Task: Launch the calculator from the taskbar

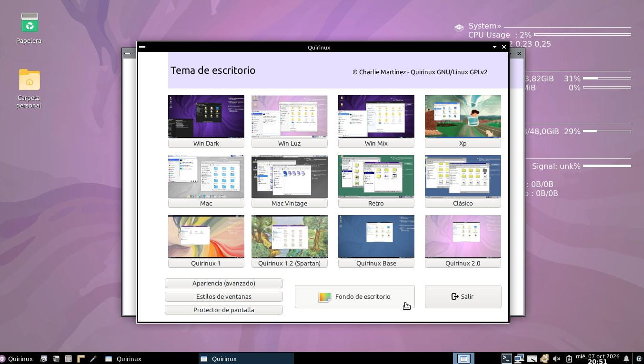Action: 68,359
